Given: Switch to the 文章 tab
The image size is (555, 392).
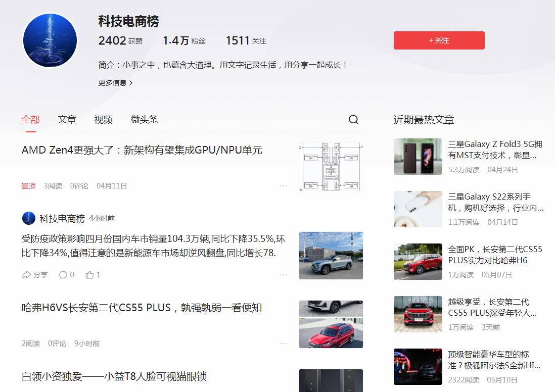Looking at the screenshot, I should point(67,120).
